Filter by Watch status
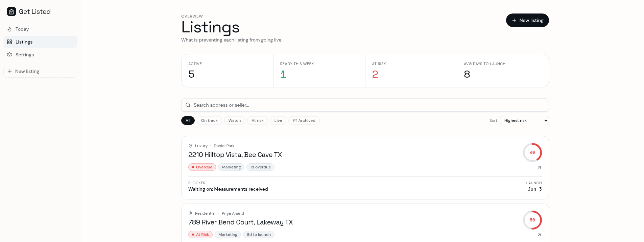The height and width of the screenshot is (242, 644). tap(235, 120)
